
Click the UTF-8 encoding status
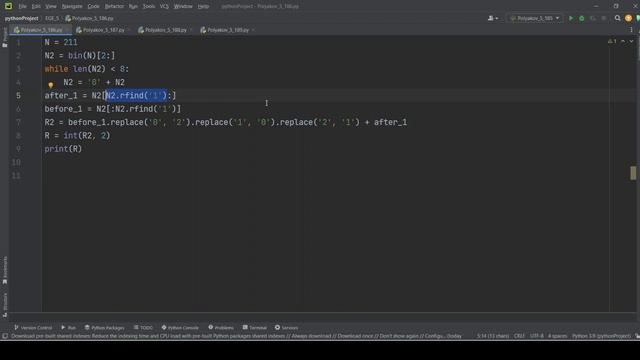pyautogui.click(x=536, y=336)
